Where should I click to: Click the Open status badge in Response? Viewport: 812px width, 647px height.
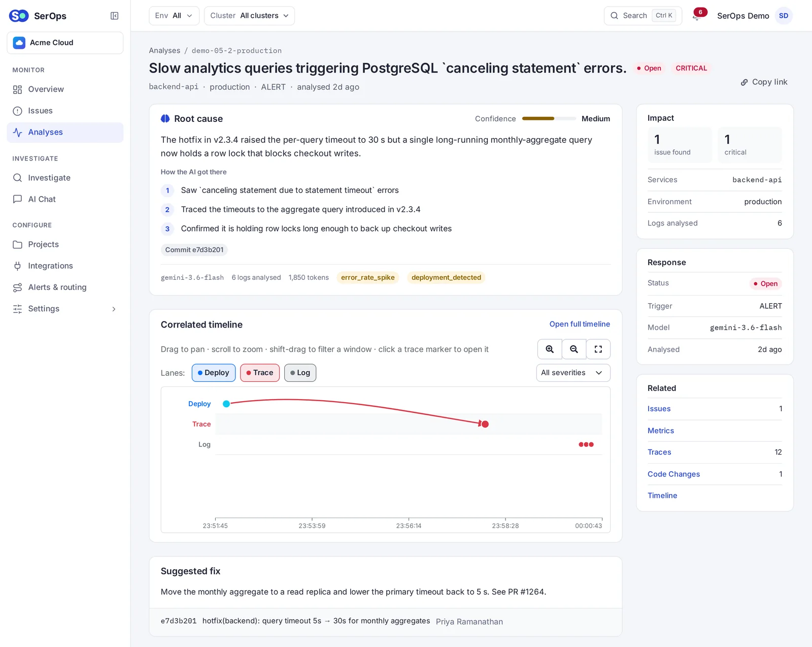click(765, 284)
